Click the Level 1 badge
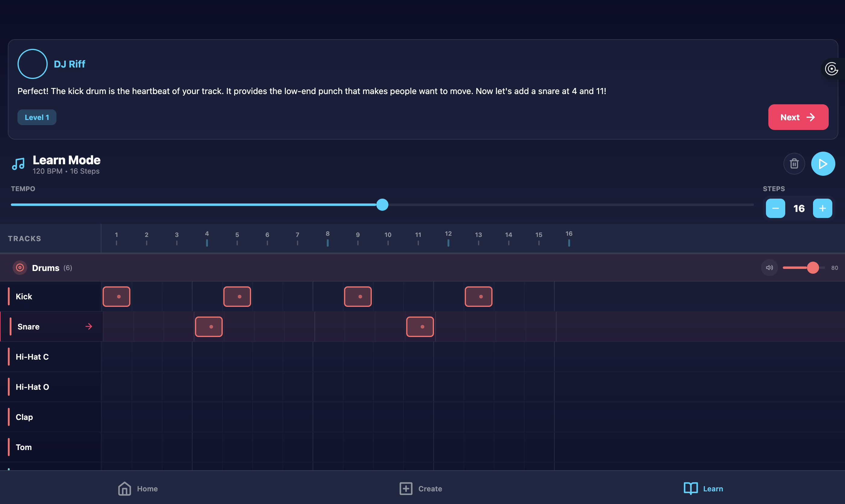The height and width of the screenshot is (504, 845). 37,117
